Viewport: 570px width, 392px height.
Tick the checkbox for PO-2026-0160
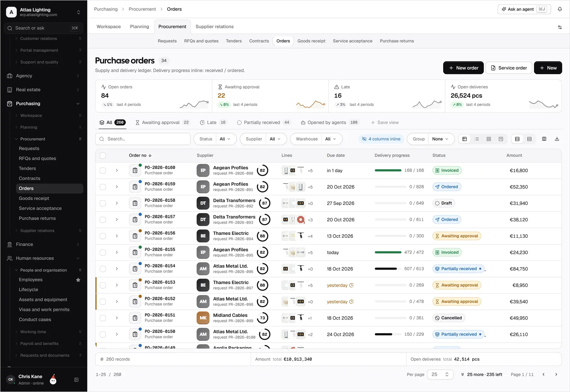point(103,171)
